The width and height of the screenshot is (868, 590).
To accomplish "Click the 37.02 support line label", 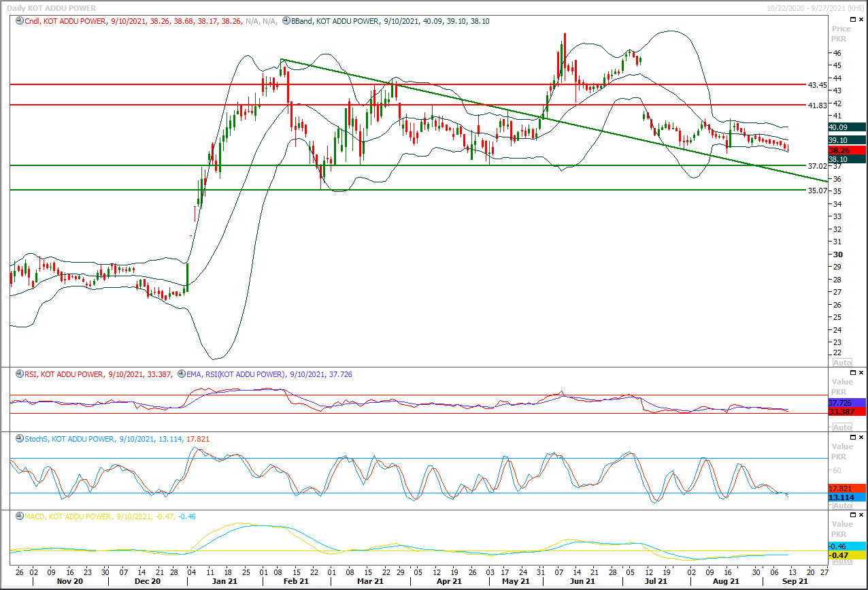I will click(x=817, y=166).
